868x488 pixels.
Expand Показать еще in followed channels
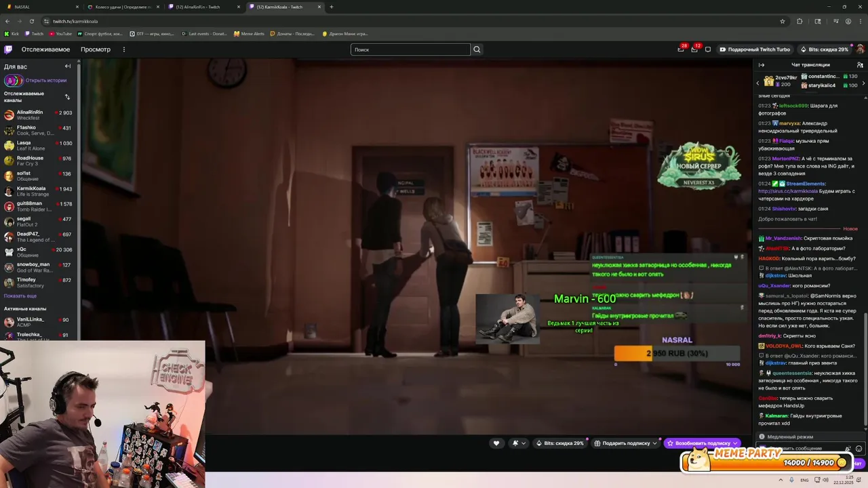pyautogui.click(x=20, y=296)
